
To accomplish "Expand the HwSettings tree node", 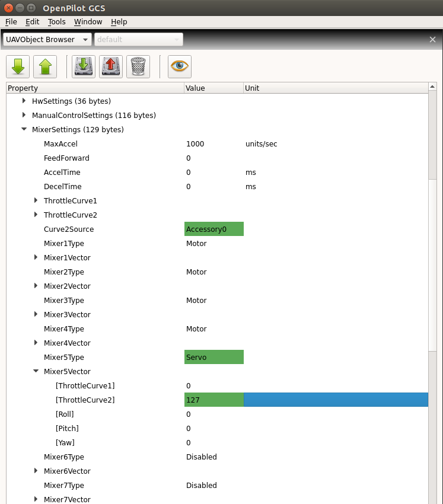I will (x=24, y=101).
